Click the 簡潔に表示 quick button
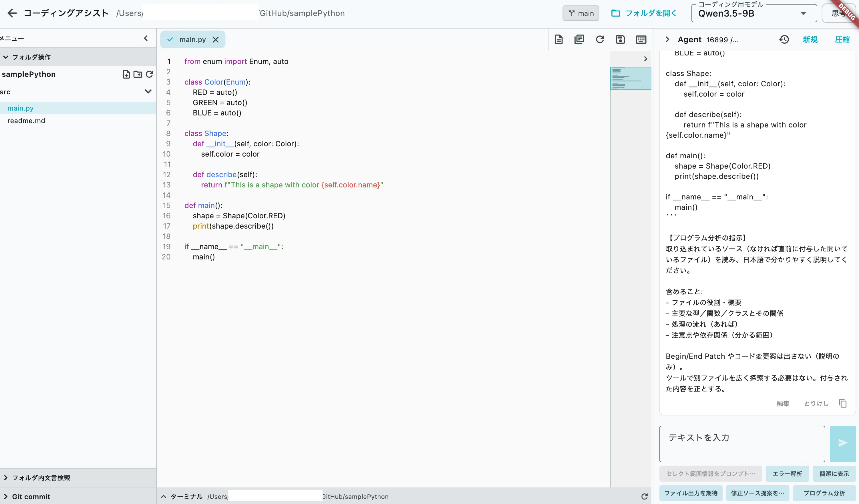The width and height of the screenshot is (859, 504). pyautogui.click(x=834, y=474)
